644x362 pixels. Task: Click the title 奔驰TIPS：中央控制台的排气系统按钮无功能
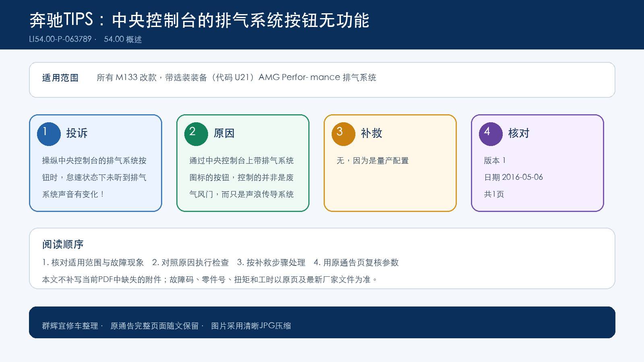[x=200, y=20]
